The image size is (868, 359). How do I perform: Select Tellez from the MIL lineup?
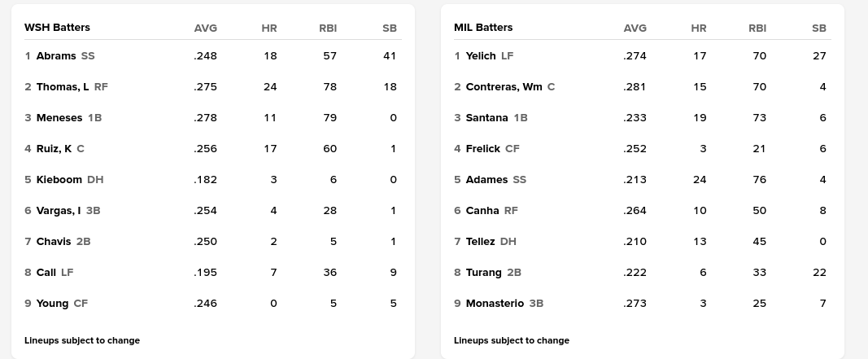pos(481,242)
